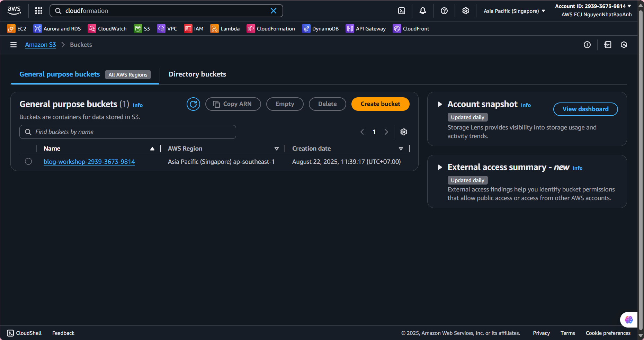The image size is (644, 340).
Task: Expand the External access summary section
Action: [x=440, y=167]
